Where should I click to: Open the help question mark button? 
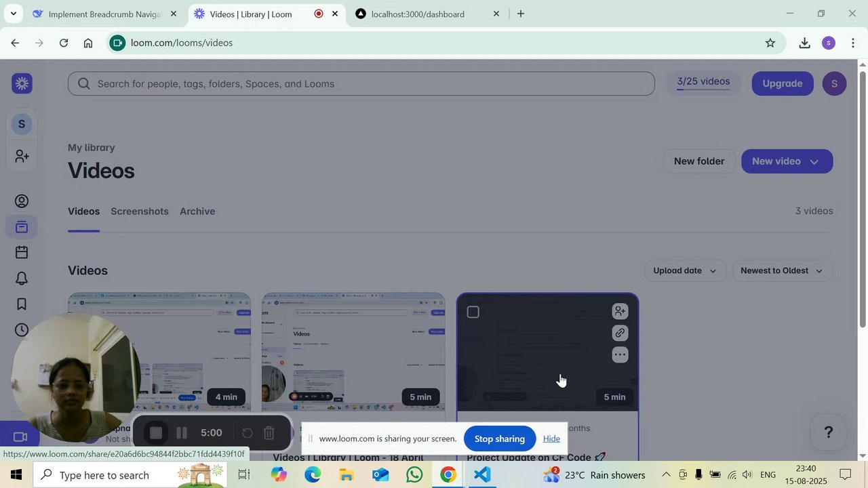pos(828,432)
